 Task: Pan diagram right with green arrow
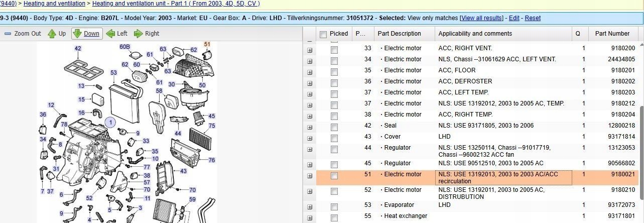point(138,34)
